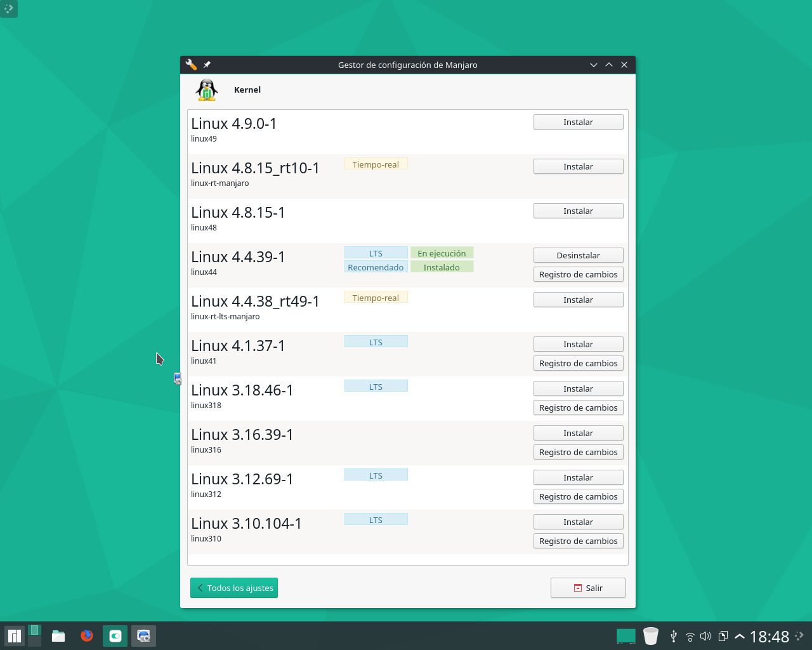The height and width of the screenshot is (650, 812).
Task: Open the USB device notifier in tray
Action: (674, 637)
